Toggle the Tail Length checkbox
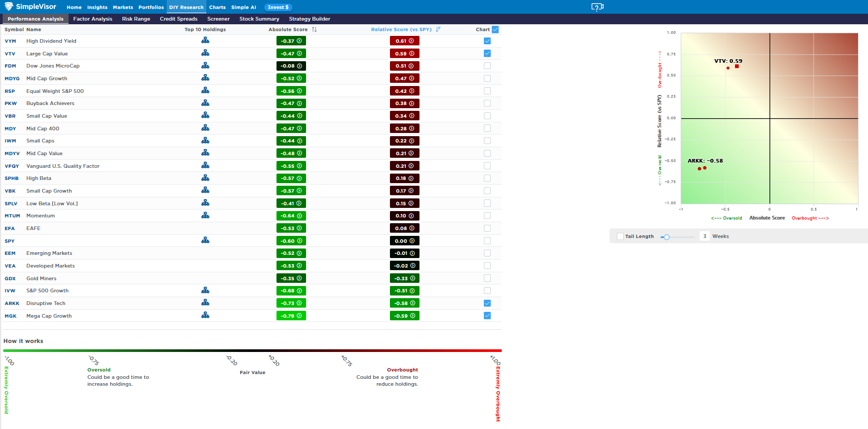Viewport: 868px width, 429px height. pyautogui.click(x=620, y=236)
